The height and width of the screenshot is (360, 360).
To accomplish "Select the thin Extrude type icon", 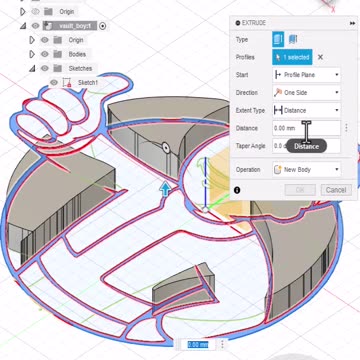I will (x=293, y=40).
